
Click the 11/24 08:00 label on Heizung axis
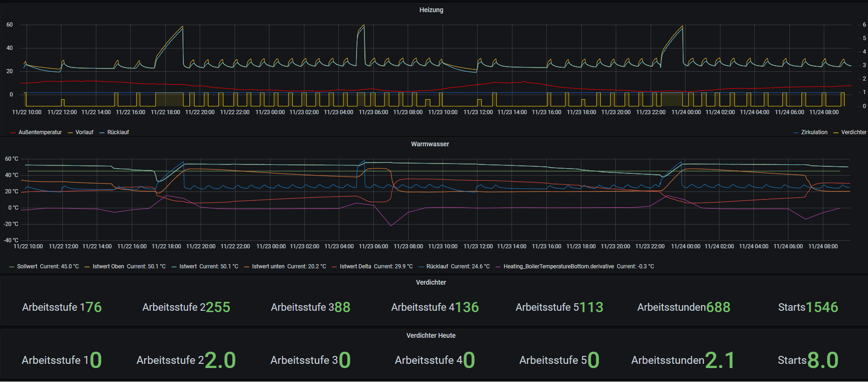click(x=824, y=112)
